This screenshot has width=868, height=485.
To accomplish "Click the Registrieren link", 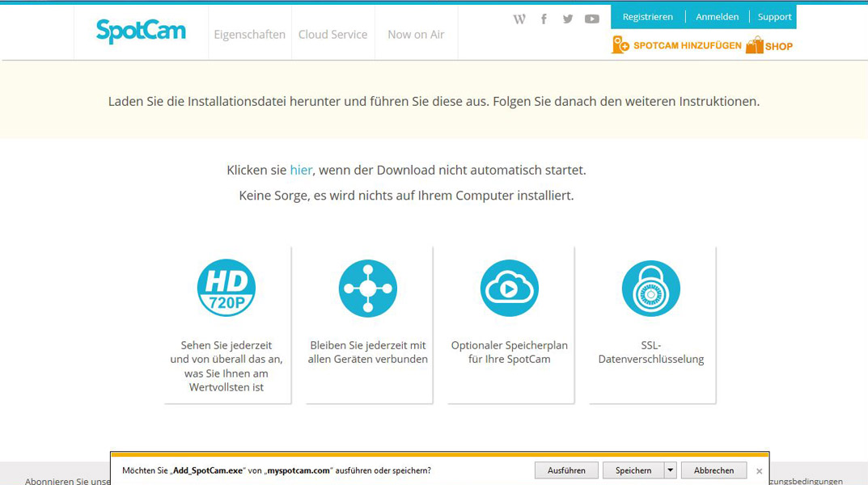I will [648, 17].
